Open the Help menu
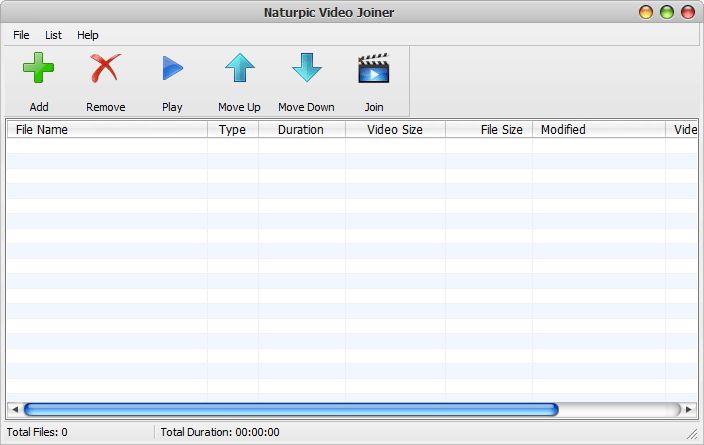 tap(88, 35)
